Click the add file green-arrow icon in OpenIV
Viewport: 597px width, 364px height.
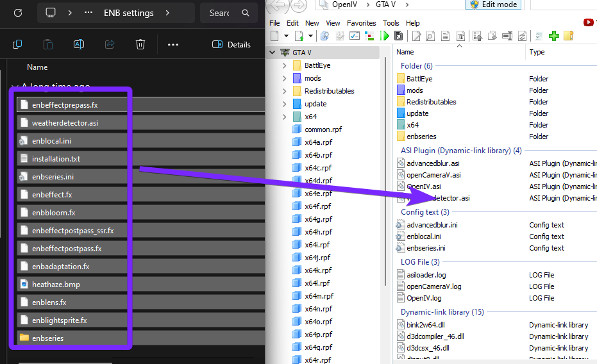coord(299,36)
